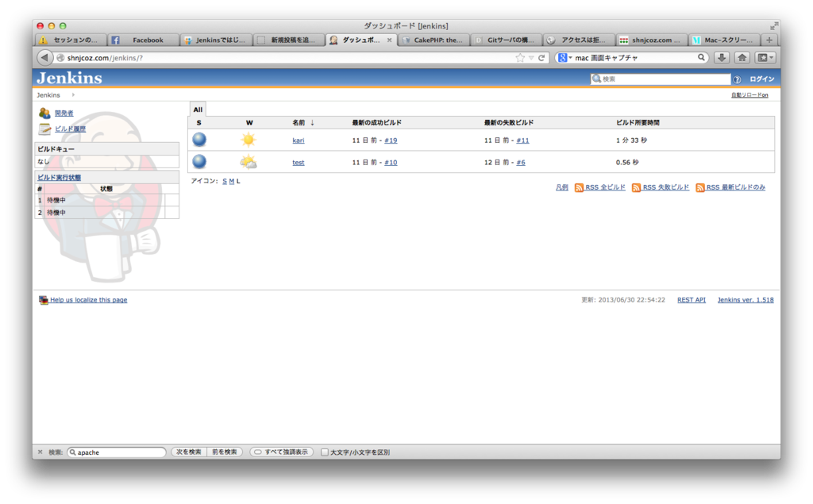Viewport: 813px width, 504px height.
Task: Close the find bar with X icon
Action: pos(40,452)
